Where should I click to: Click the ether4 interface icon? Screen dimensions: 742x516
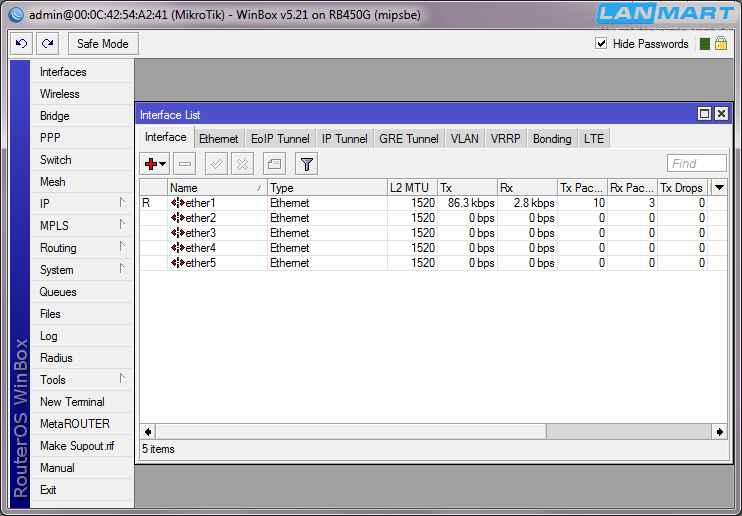[177, 248]
